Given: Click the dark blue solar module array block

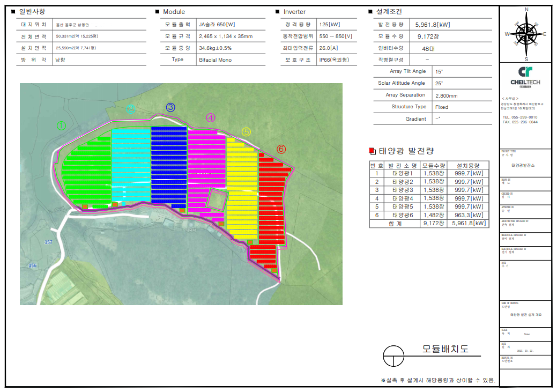Looking at the screenshot, I should [x=169, y=164].
